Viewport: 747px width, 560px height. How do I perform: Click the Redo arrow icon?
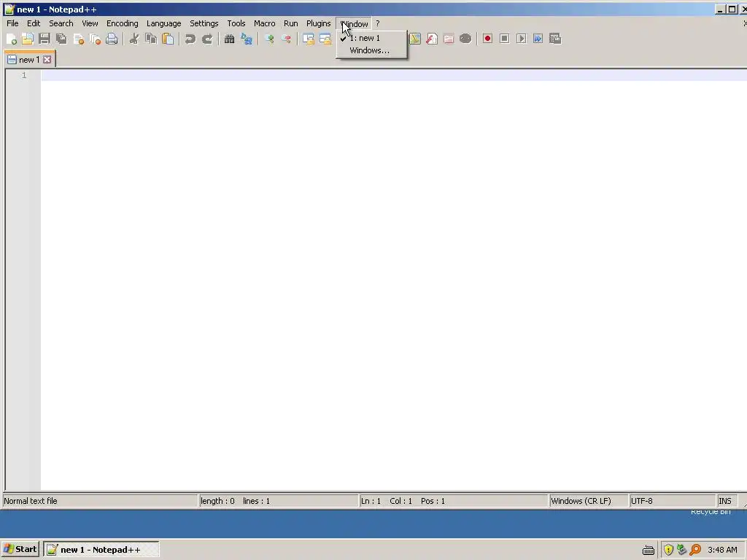pyautogui.click(x=207, y=39)
